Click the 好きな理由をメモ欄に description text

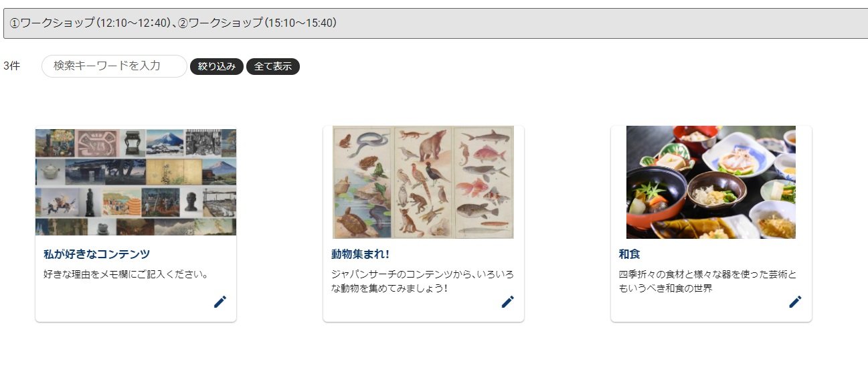click(126, 274)
